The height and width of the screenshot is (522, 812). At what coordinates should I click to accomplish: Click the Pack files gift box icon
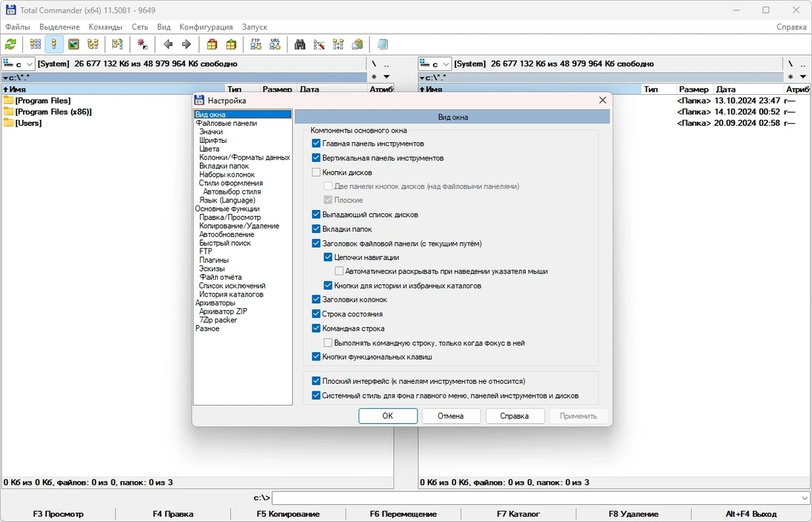[x=212, y=45]
